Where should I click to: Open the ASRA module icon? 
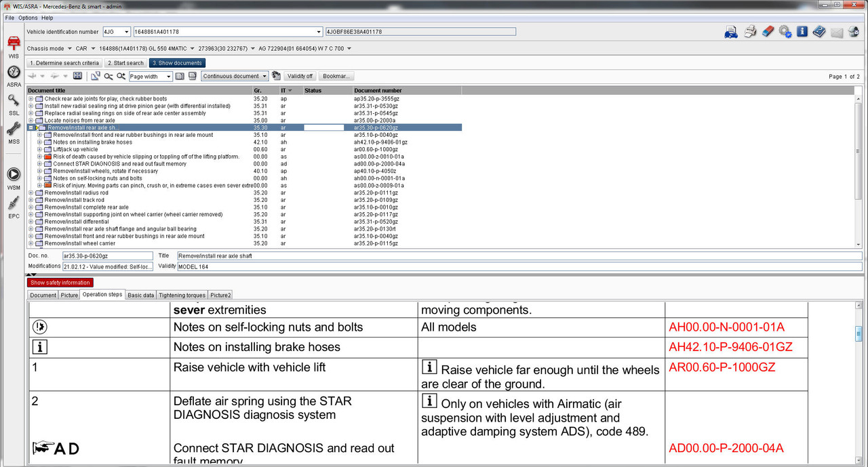14,75
